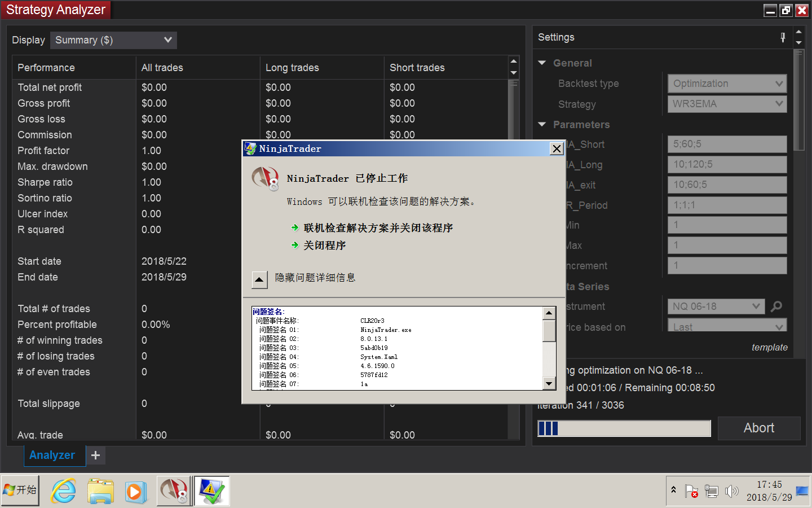This screenshot has height=508, width=812.
Task: Collapse the General settings section
Action: pyautogui.click(x=542, y=63)
